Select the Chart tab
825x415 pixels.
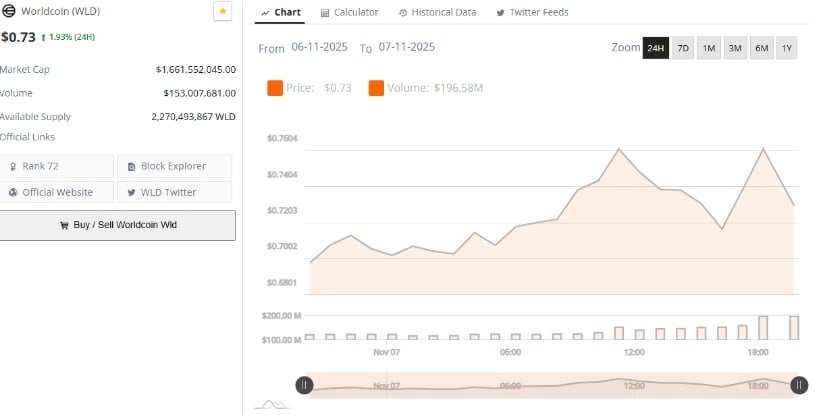281,13
